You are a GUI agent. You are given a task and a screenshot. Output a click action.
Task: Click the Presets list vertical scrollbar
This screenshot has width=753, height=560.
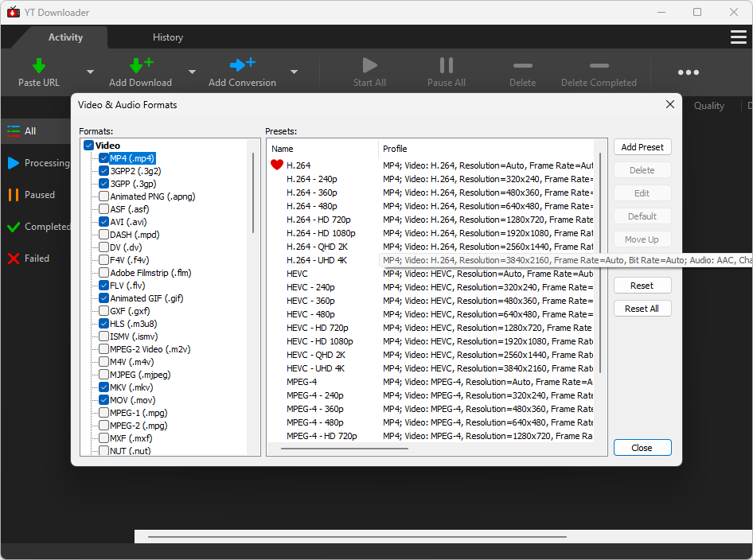click(600, 262)
